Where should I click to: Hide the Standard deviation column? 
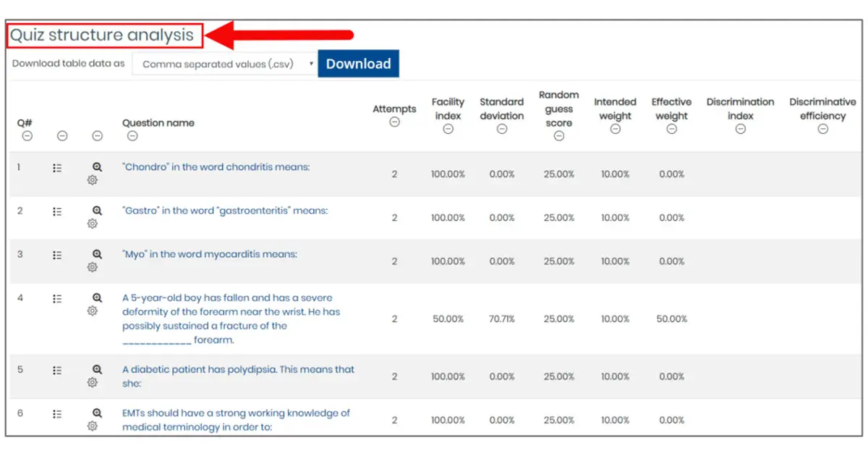[x=501, y=129]
